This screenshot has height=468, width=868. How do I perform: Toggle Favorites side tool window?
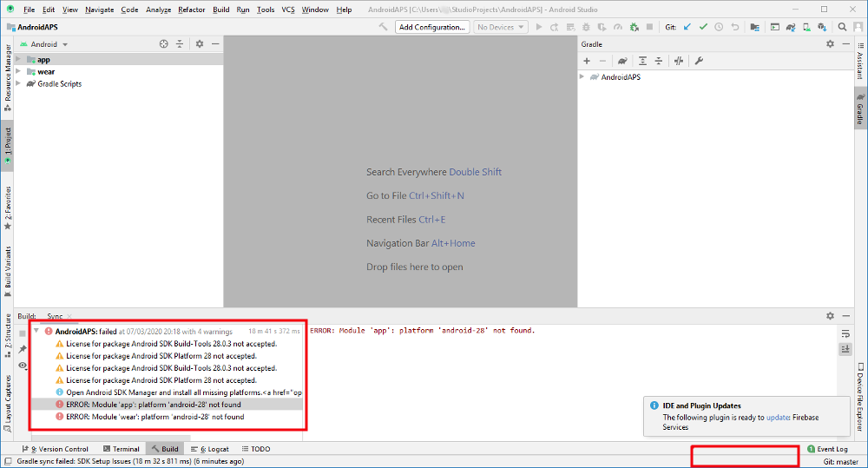[x=8, y=208]
